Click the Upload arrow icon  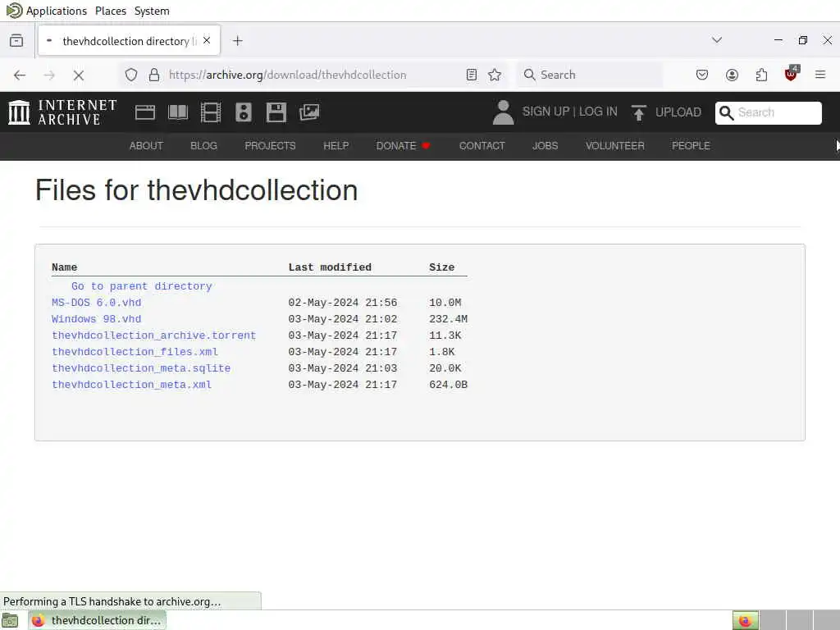click(x=638, y=112)
